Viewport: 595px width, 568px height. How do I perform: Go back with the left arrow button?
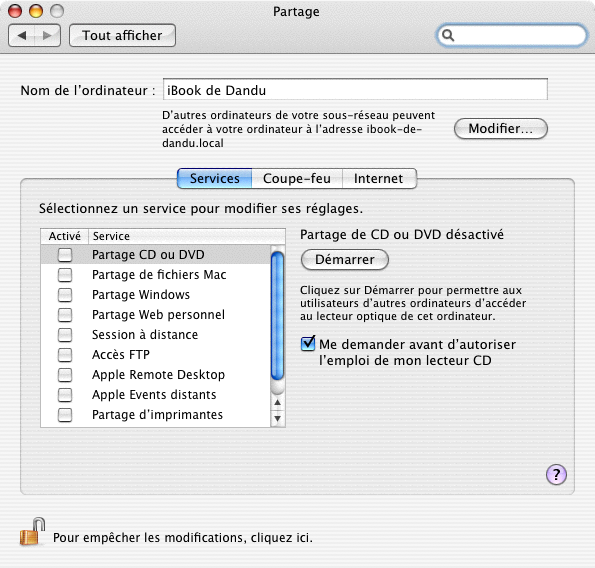tap(22, 36)
